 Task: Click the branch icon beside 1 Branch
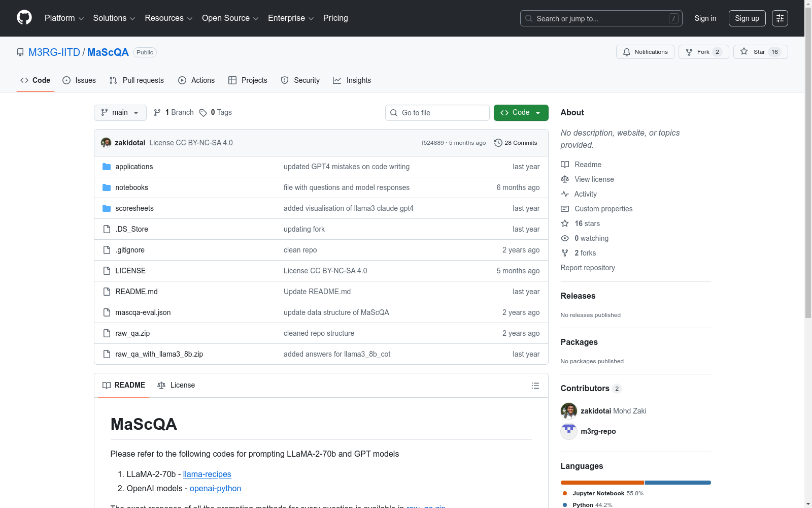[x=157, y=113]
